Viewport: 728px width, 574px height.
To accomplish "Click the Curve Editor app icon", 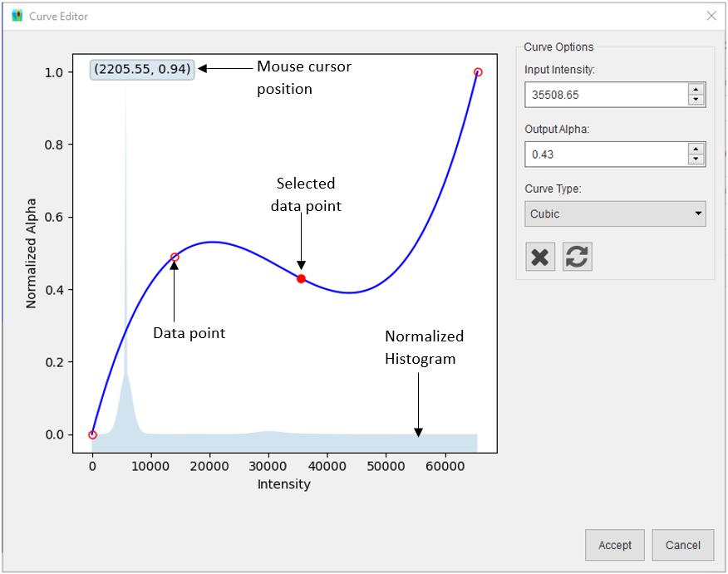I will pyautogui.click(x=17, y=17).
